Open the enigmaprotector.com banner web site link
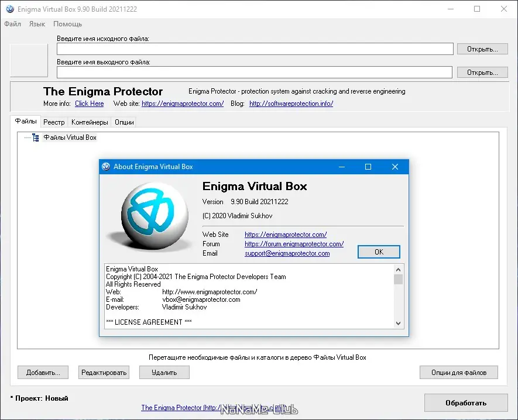 tap(183, 104)
